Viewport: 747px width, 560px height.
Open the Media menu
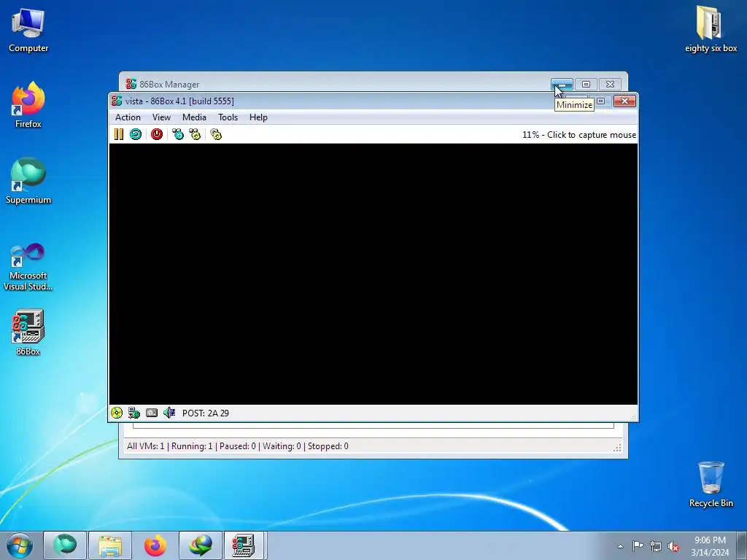[194, 117]
